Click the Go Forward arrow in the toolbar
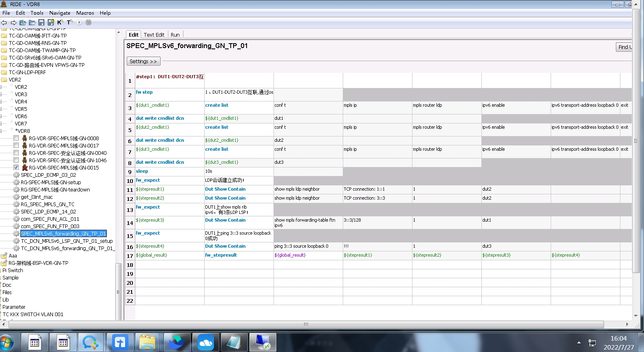 click(13, 22)
